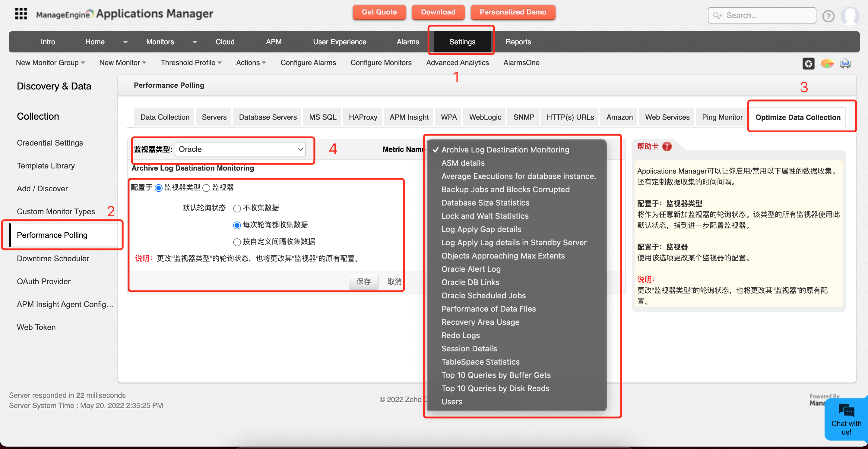The image size is (868, 449).
Task: Select Session Details metric
Action: coord(516,349)
